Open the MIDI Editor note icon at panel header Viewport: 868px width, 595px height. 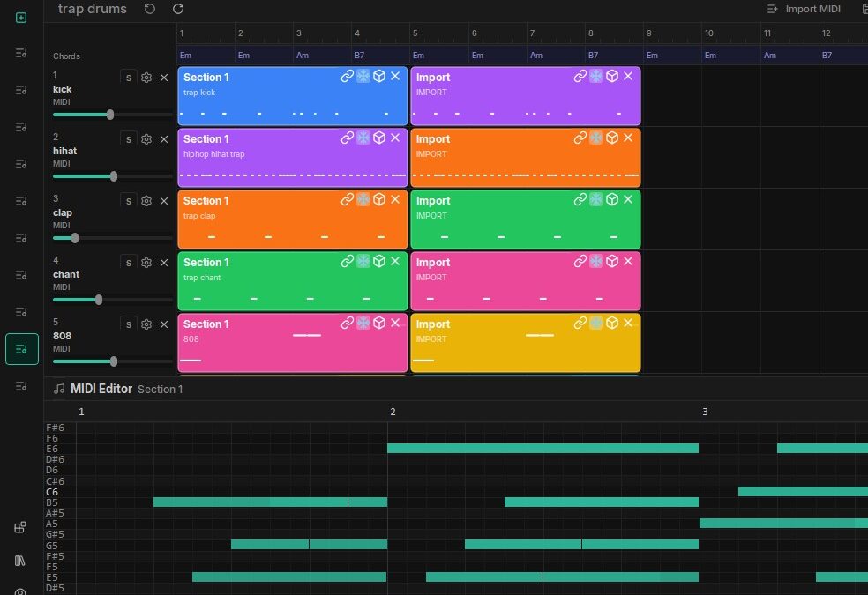click(x=58, y=389)
